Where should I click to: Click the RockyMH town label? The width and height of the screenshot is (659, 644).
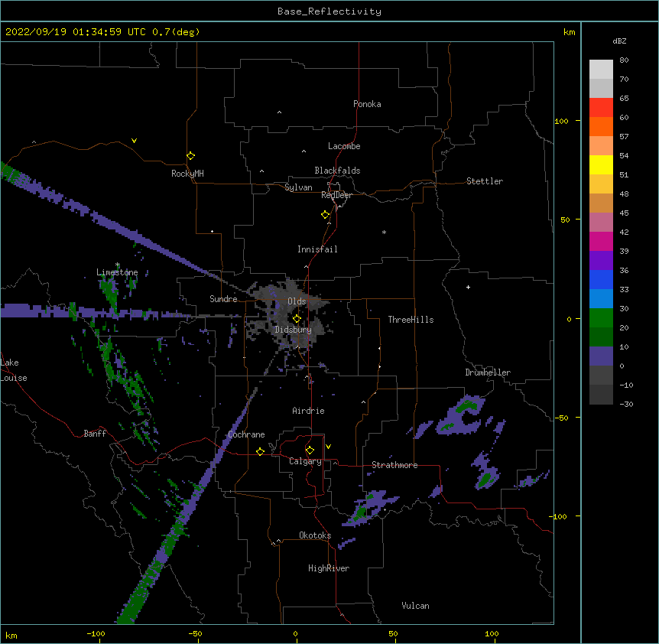(x=187, y=174)
